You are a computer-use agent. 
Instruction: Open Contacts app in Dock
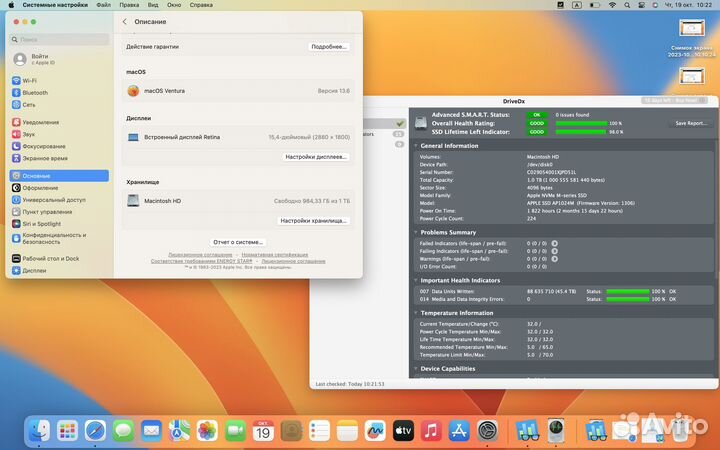click(x=292, y=431)
